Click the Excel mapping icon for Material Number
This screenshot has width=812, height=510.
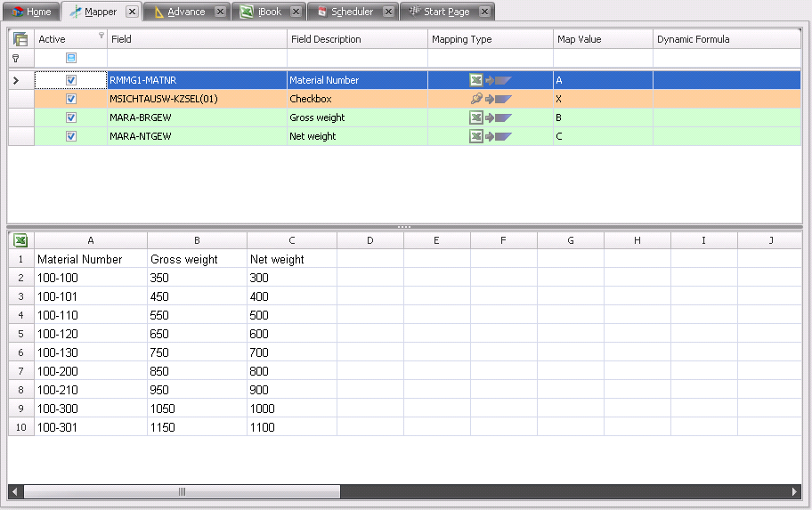[476, 80]
